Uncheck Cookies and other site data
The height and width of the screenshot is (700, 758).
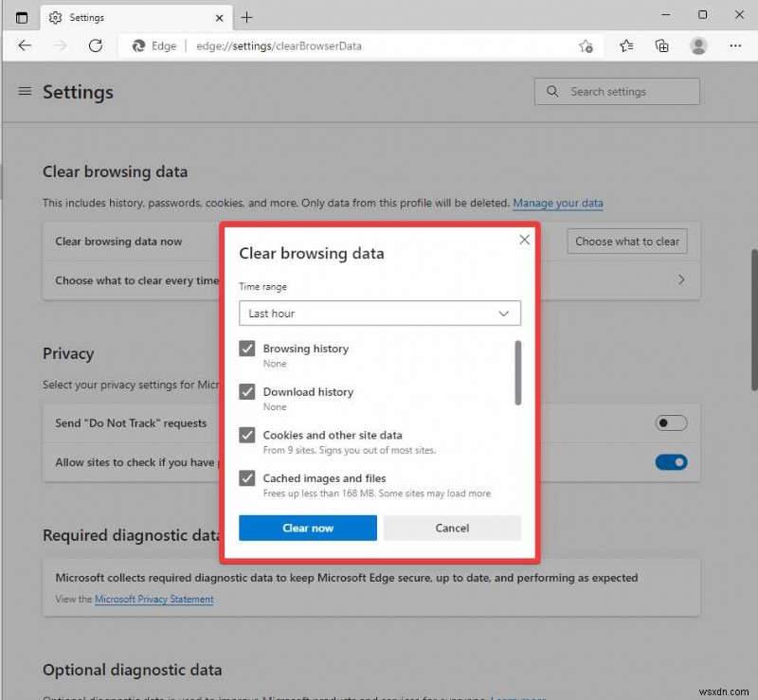(x=247, y=435)
